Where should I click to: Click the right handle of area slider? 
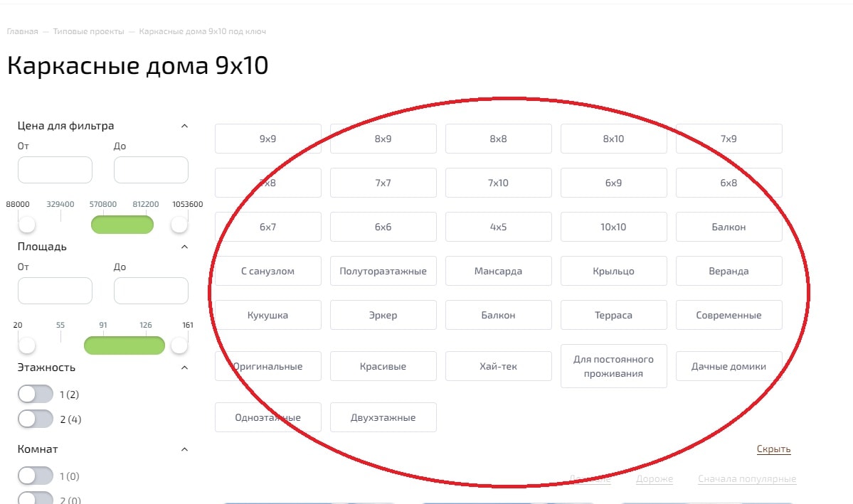point(179,345)
